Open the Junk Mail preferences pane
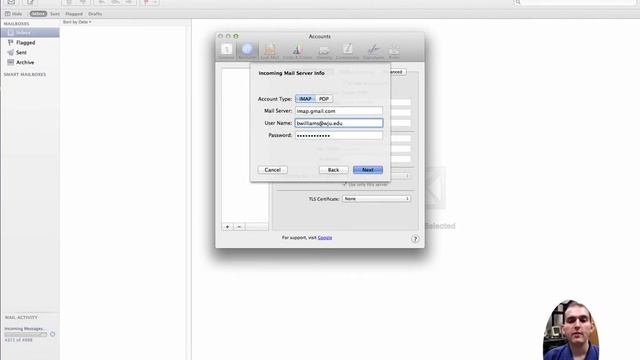Viewport: 640px width, 360px height. click(x=270, y=51)
